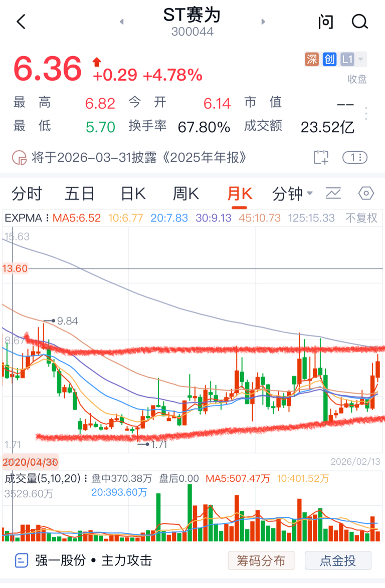Open the drawing line tool icon
The height and width of the screenshot is (588, 385).
pyautogui.click(x=333, y=193)
